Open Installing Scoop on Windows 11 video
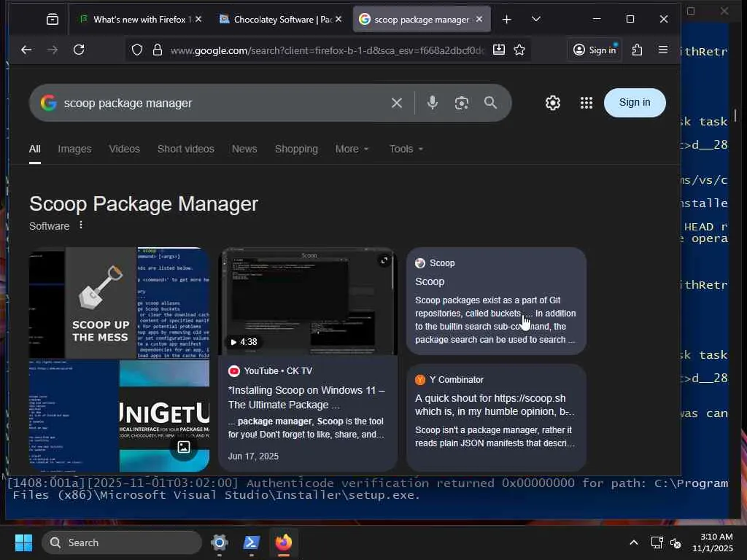The image size is (747, 560). coord(307,397)
